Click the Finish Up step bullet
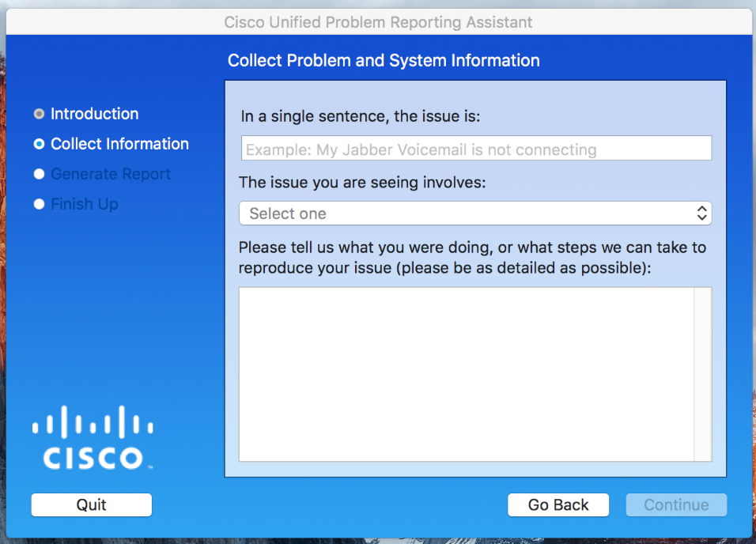 [x=39, y=204]
